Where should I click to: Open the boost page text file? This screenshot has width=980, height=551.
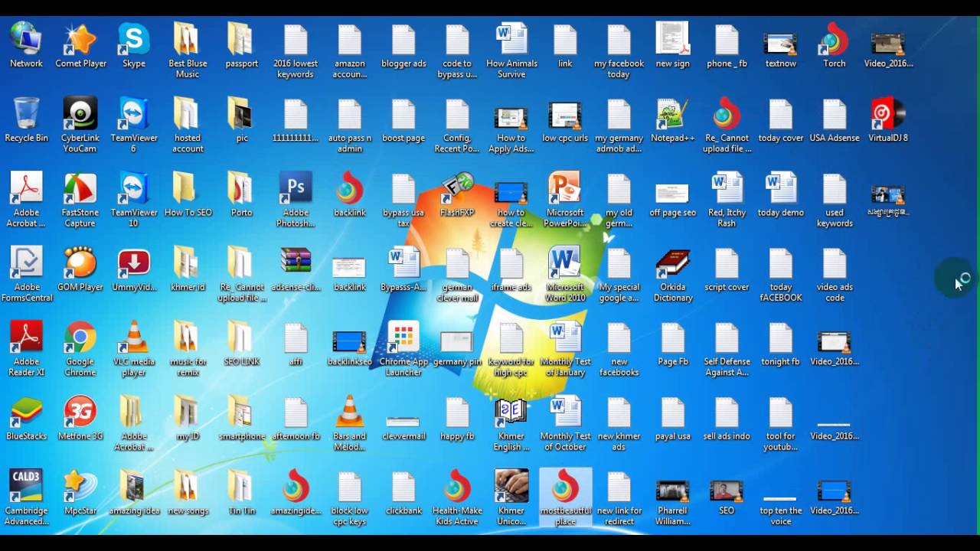pyautogui.click(x=403, y=120)
